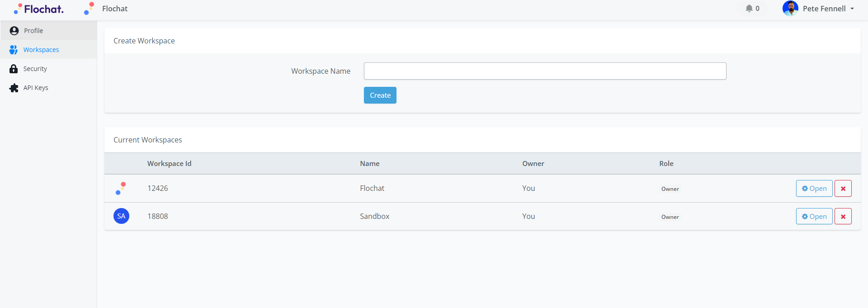Click the Flochat logo in top-left corner
This screenshot has height=308, width=868.
pyautogui.click(x=39, y=9)
